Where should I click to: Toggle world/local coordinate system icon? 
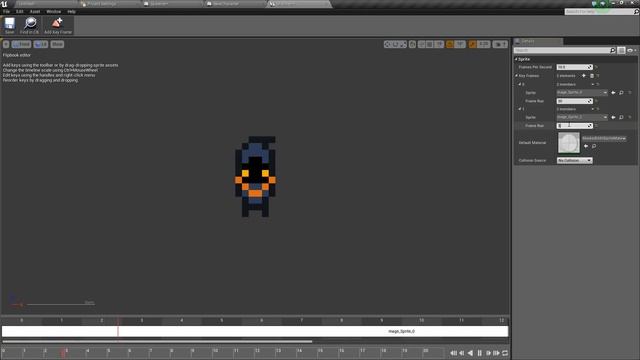point(412,44)
